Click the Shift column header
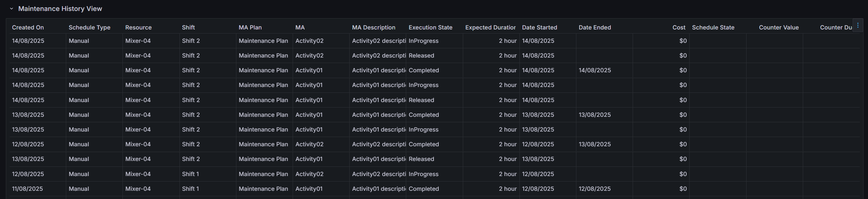This screenshot has height=199, width=868. tap(188, 27)
